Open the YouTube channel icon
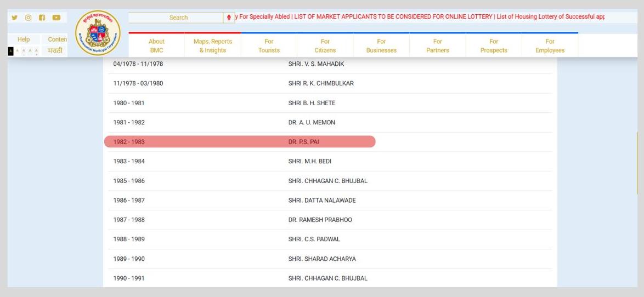The height and width of the screenshot is (297, 644). (x=56, y=18)
